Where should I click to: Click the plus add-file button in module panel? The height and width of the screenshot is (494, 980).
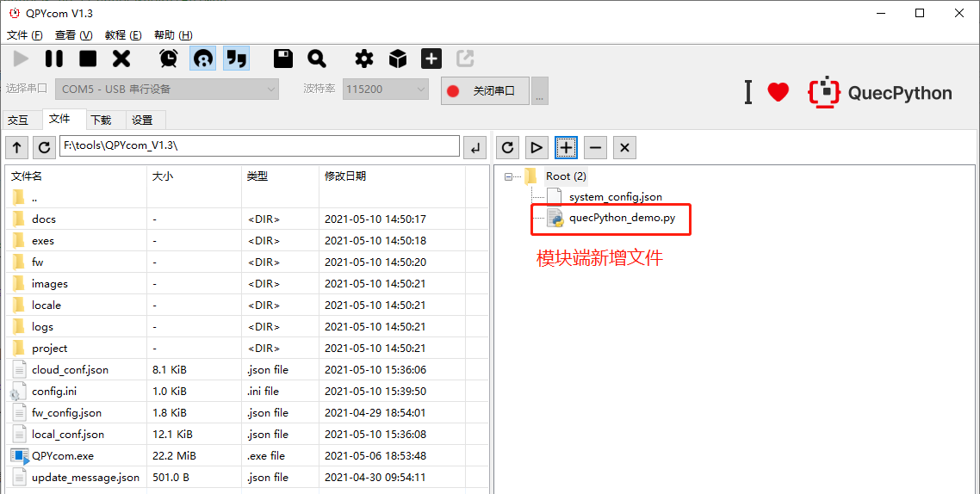tap(566, 147)
